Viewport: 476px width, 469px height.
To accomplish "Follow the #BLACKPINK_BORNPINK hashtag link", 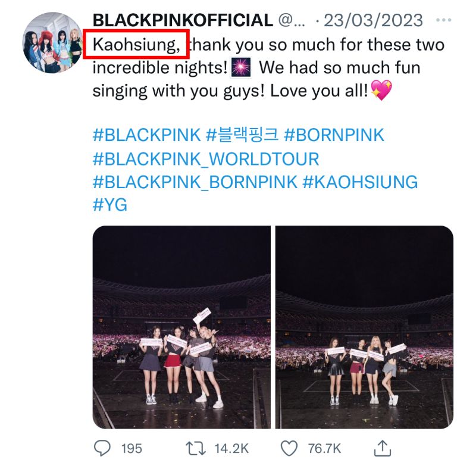I will pyautogui.click(x=195, y=182).
